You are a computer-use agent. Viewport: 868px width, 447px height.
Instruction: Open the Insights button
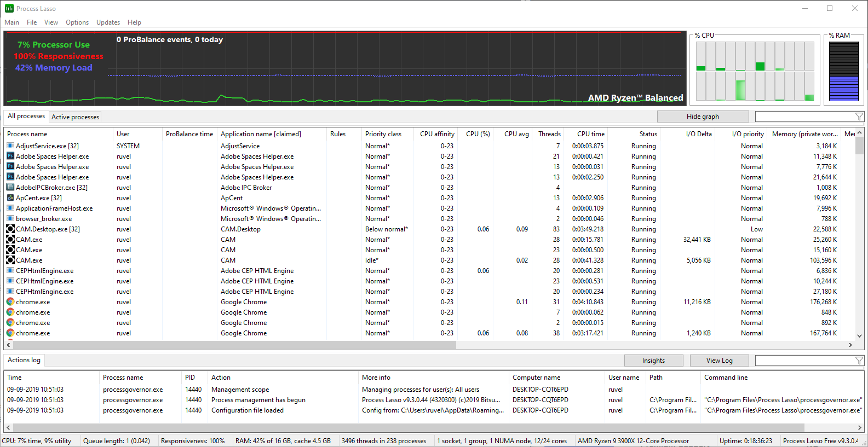(x=653, y=361)
